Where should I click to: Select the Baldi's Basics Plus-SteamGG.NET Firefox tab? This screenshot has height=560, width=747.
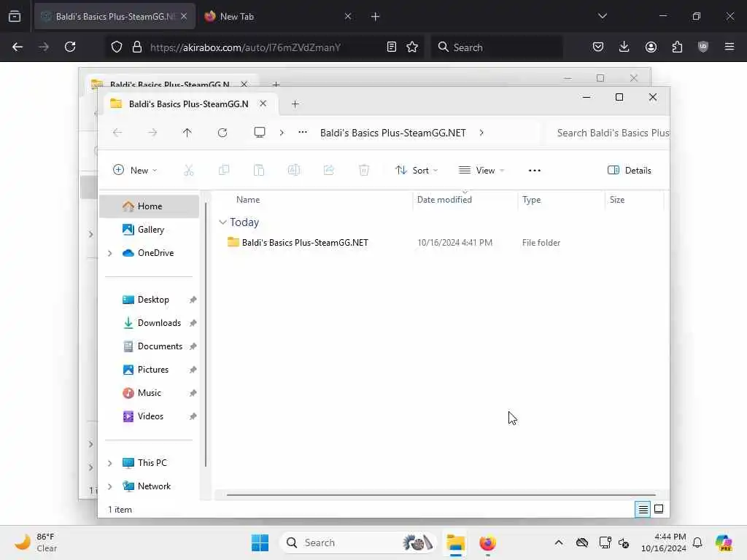(115, 16)
